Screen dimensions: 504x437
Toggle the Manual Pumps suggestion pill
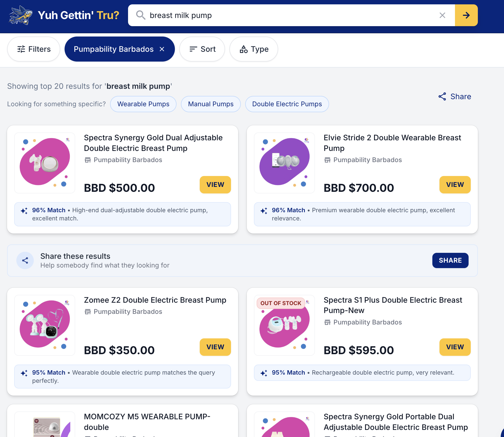[x=211, y=104]
